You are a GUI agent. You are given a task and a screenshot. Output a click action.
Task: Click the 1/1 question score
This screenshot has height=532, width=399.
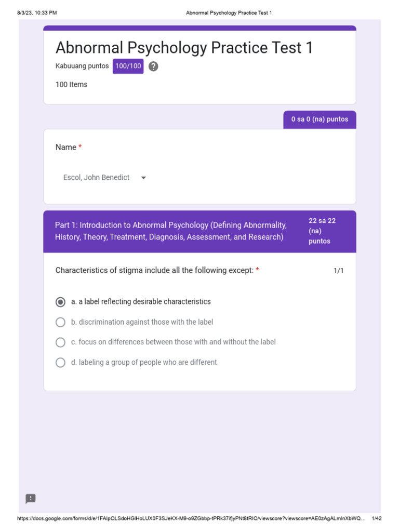coord(338,271)
